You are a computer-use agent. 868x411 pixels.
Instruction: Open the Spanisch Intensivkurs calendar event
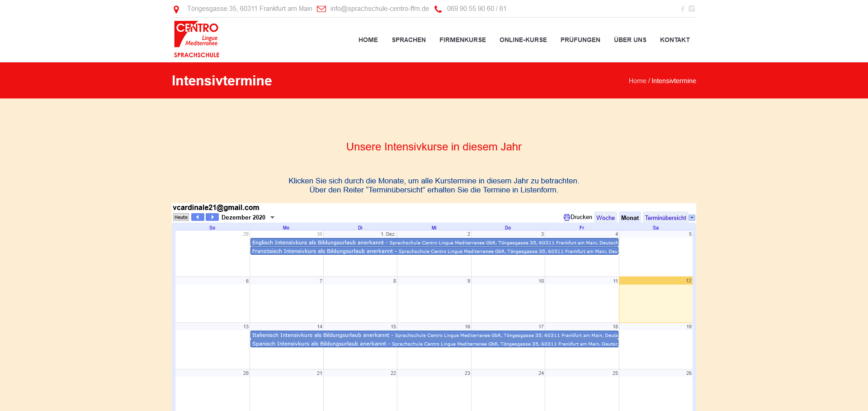(434, 344)
